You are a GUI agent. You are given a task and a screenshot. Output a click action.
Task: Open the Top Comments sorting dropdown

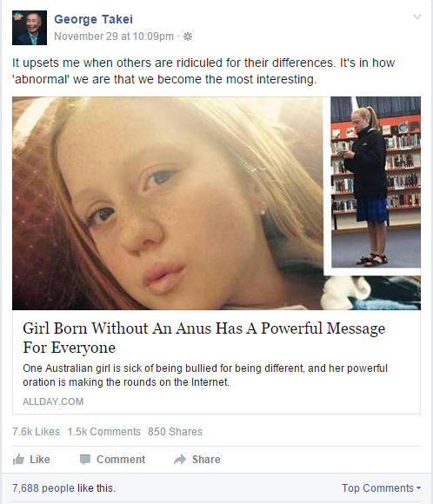(x=381, y=488)
